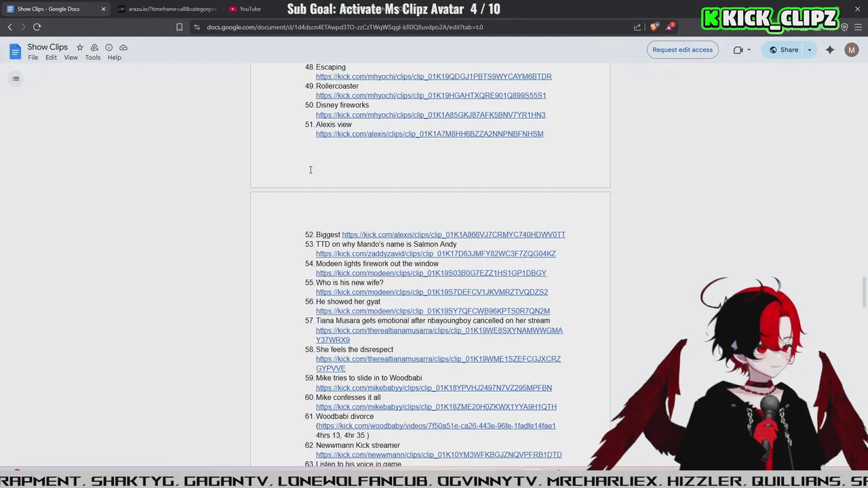Click the Show Clips document title
Image resolution: width=868 pixels, height=488 pixels.
[x=47, y=47]
